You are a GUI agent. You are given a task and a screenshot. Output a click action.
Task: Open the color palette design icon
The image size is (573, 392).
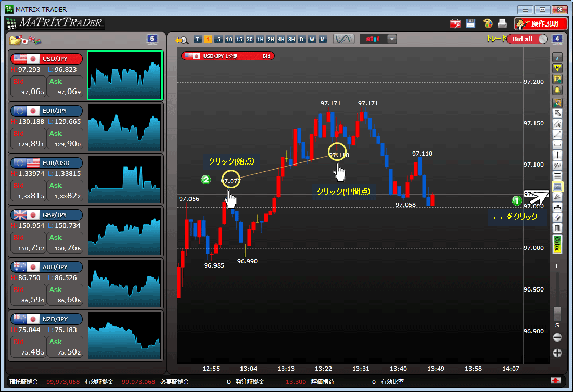pos(488,23)
